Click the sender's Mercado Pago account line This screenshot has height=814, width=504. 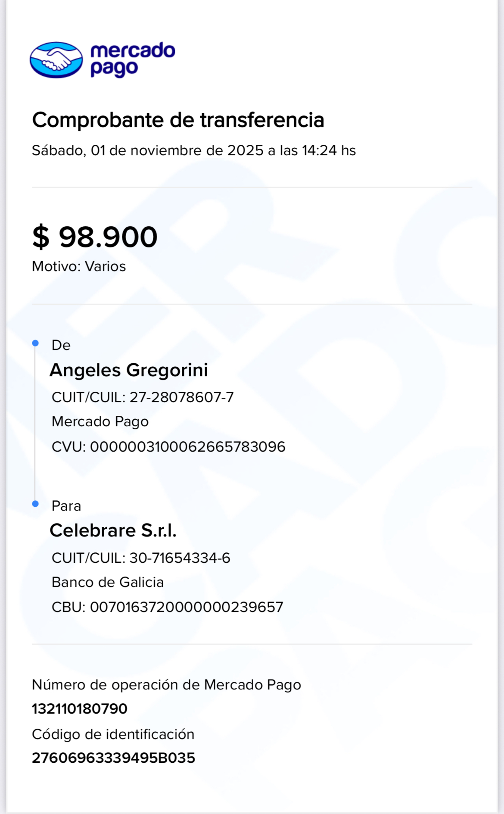coord(100,421)
